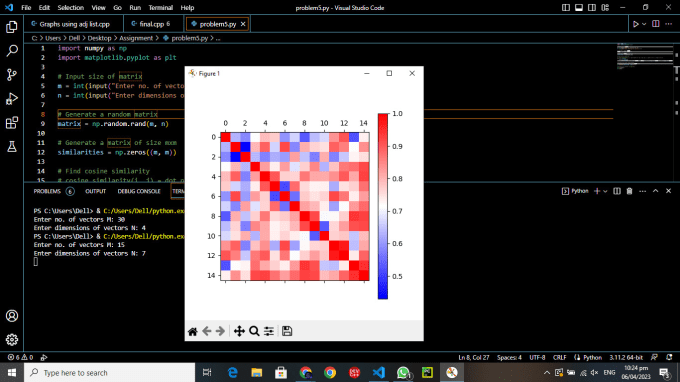Open the Terminal menu

point(160,7)
